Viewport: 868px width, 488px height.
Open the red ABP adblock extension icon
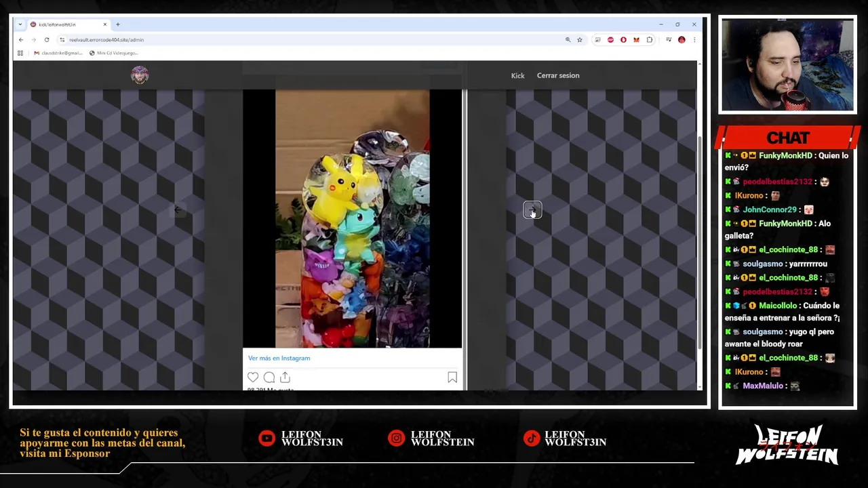tap(610, 40)
